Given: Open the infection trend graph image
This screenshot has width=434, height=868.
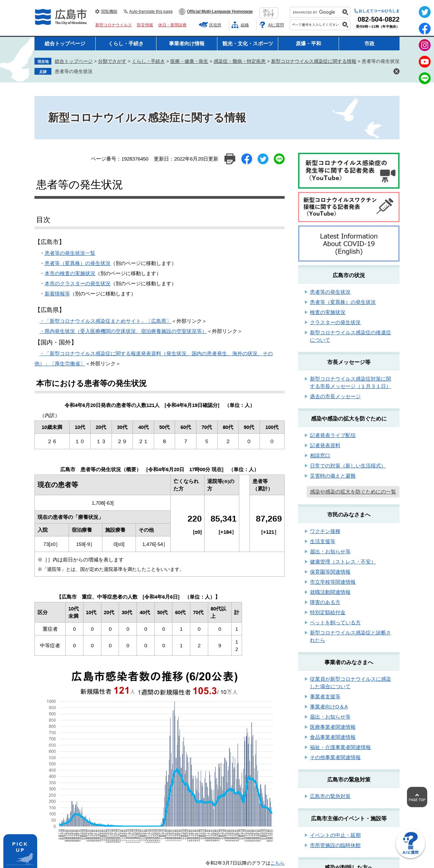Looking at the screenshot, I should point(160,757).
